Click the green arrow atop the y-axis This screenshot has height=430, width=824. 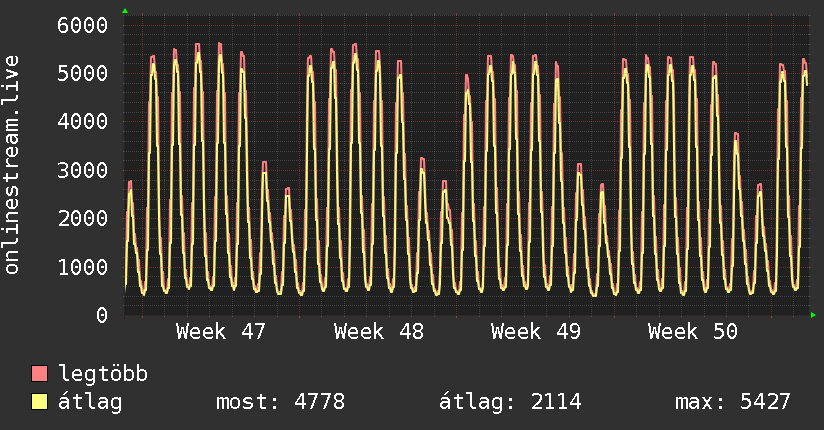click(x=125, y=11)
